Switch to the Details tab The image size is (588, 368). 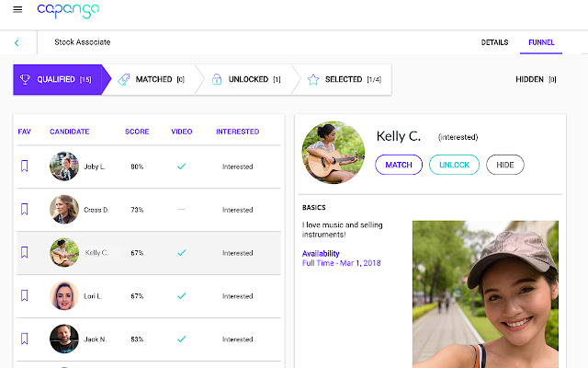point(494,42)
